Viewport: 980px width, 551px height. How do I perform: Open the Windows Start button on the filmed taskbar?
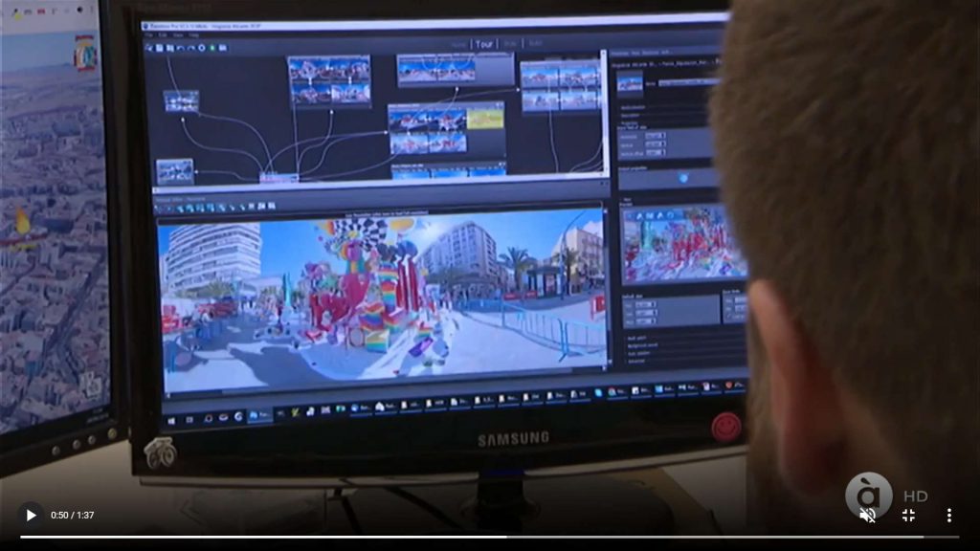pyautogui.click(x=171, y=421)
